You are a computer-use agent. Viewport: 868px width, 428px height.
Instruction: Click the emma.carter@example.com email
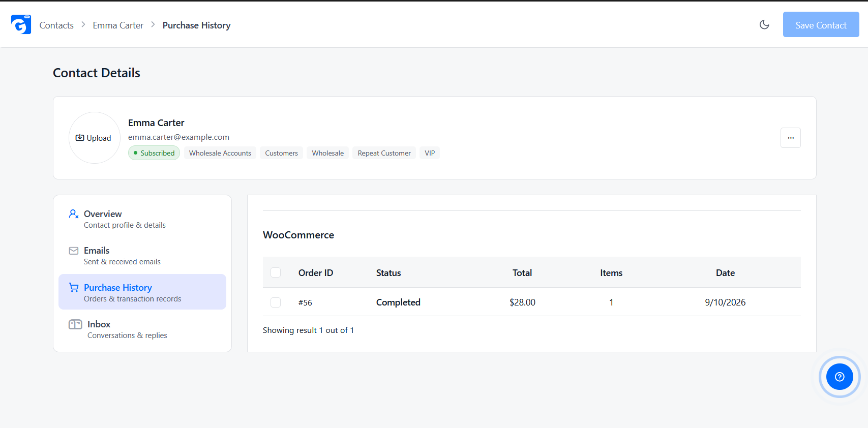178,137
